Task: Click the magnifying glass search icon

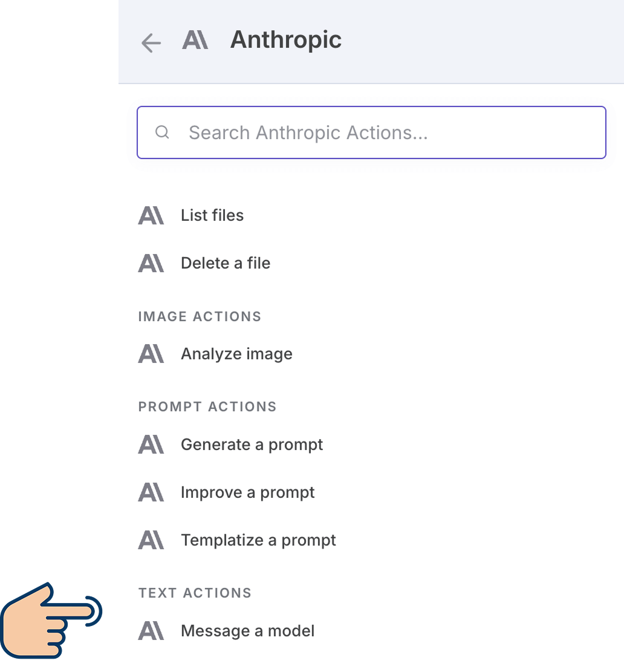Action: point(162,132)
